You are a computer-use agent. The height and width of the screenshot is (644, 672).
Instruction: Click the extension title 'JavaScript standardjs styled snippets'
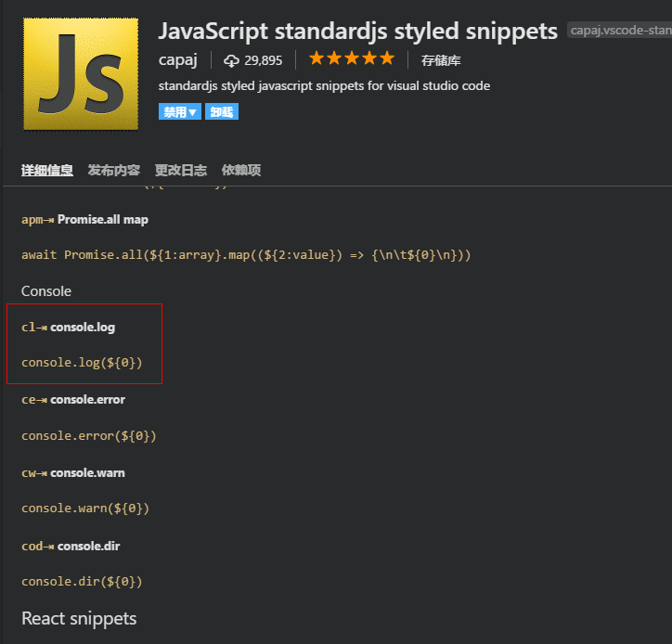click(x=358, y=32)
